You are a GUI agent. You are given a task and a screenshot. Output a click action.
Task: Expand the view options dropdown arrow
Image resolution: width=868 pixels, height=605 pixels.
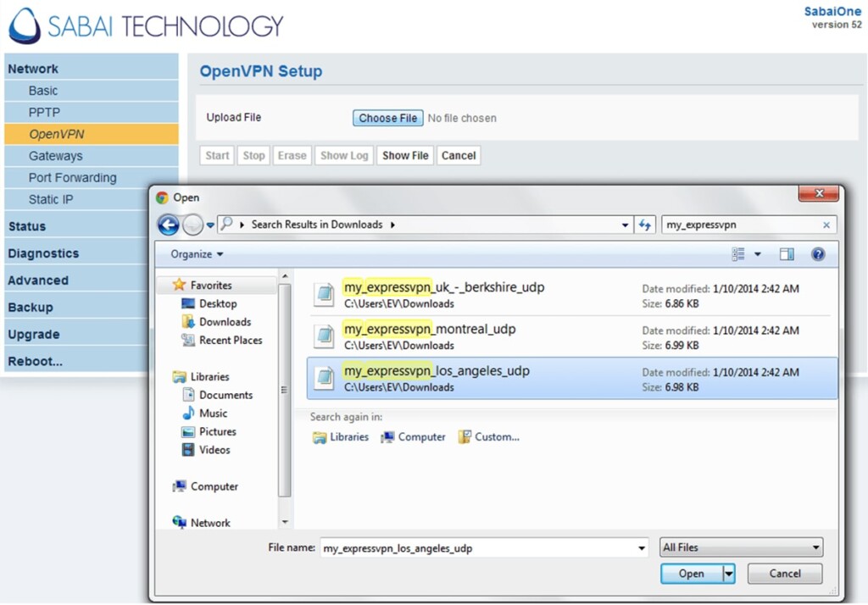coord(758,254)
